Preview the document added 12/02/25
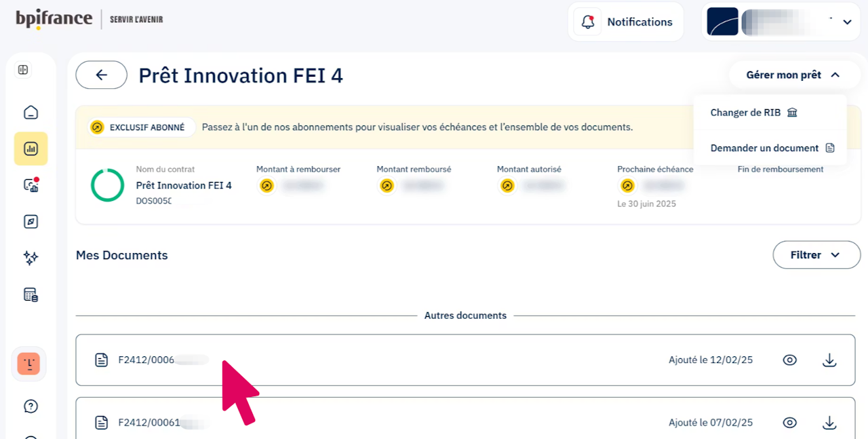The image size is (868, 439). [x=789, y=360]
